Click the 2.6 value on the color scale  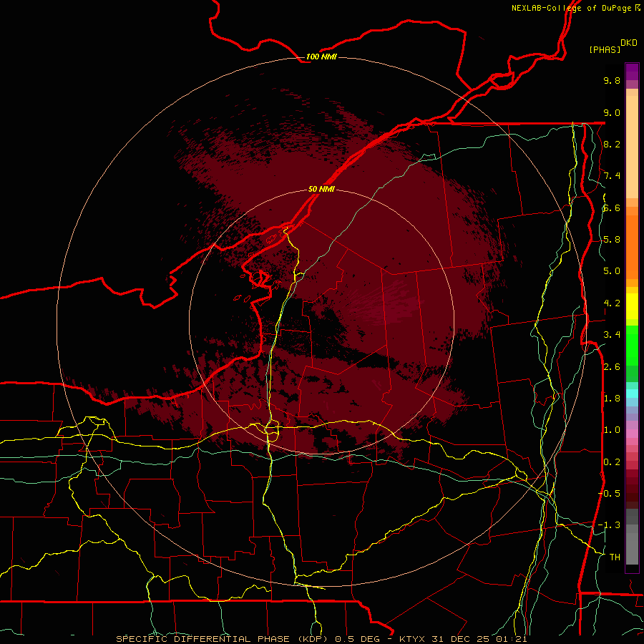(612, 367)
